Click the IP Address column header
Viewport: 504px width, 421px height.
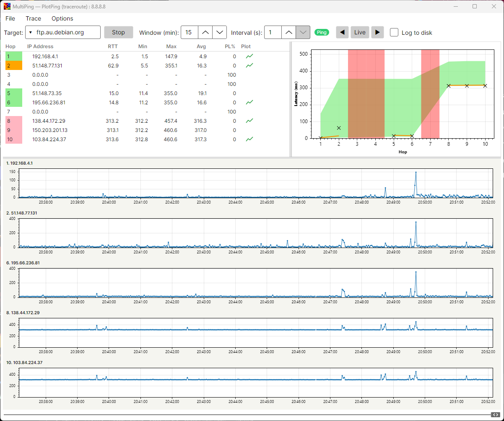[40, 46]
